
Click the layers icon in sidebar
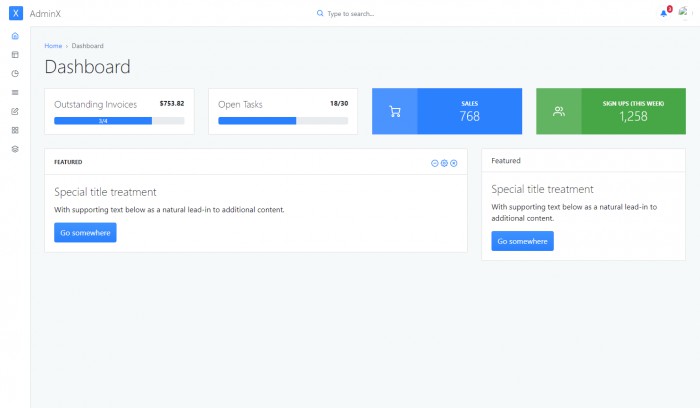[15, 148]
